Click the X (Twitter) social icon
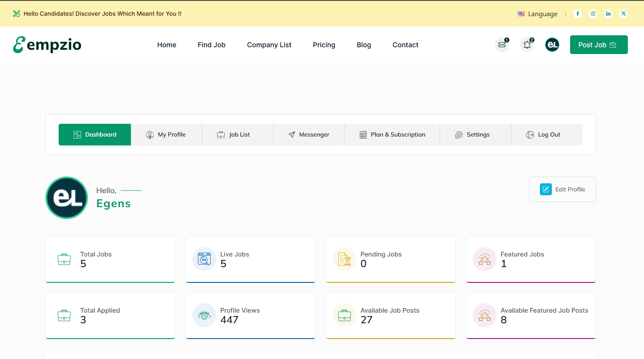 pyautogui.click(x=624, y=14)
